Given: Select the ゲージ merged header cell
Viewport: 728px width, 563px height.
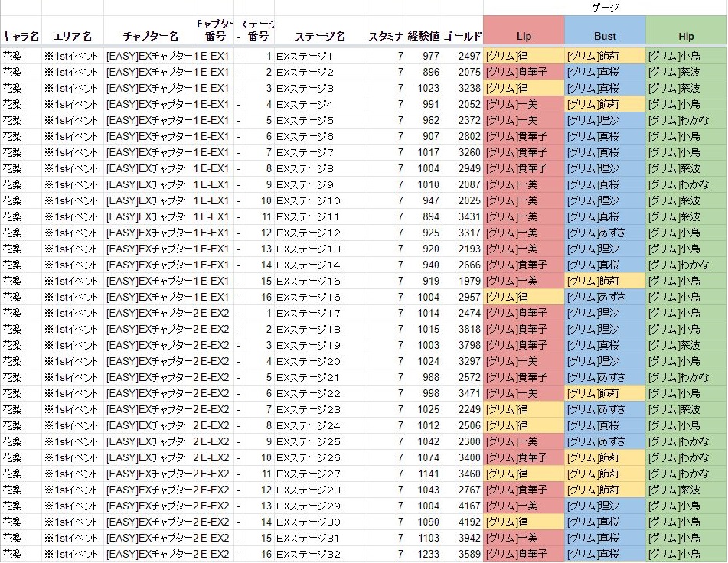Looking at the screenshot, I should tap(605, 8).
